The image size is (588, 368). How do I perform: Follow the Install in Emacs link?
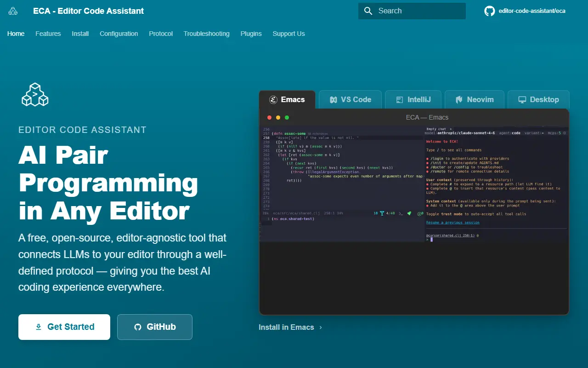(290, 328)
